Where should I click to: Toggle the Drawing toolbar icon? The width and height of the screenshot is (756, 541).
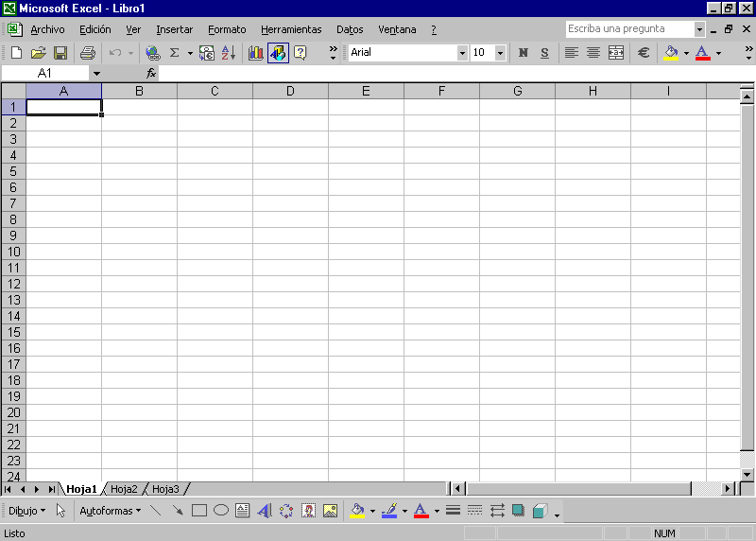[278, 53]
